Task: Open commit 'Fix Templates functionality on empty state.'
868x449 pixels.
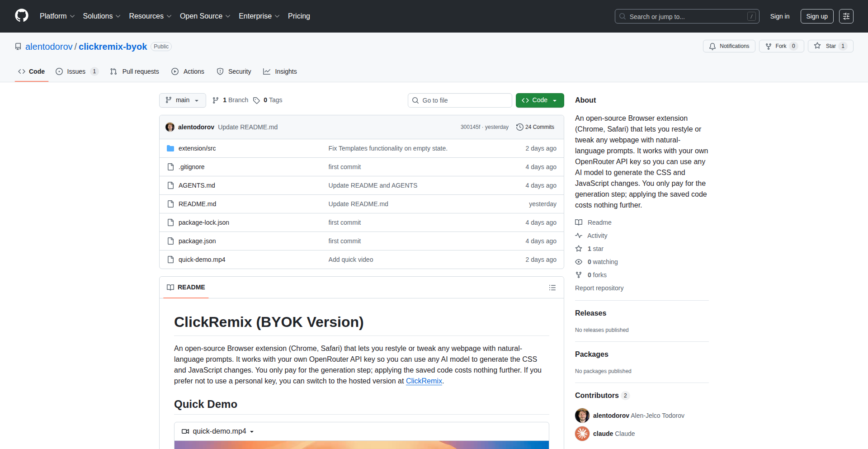Action: point(388,148)
